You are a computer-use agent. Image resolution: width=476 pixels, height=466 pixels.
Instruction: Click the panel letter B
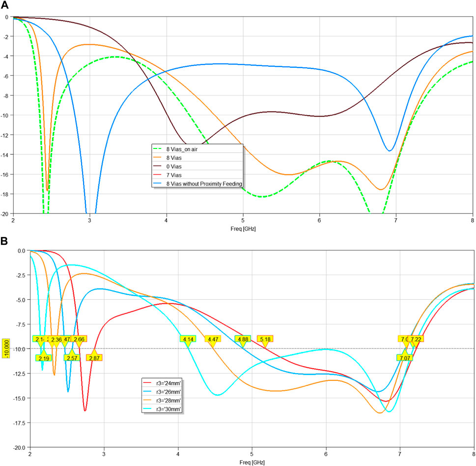(x=4, y=241)
